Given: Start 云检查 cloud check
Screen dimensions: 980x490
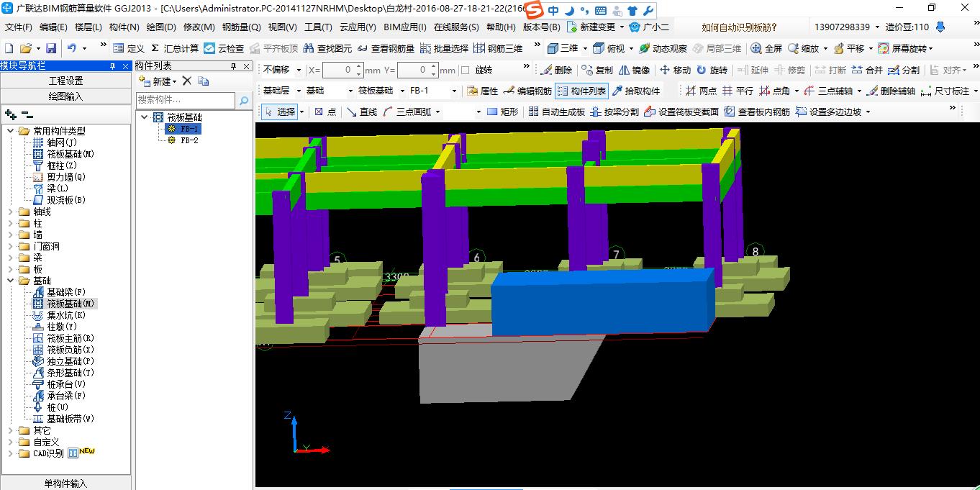Looking at the screenshot, I should click(x=223, y=48).
